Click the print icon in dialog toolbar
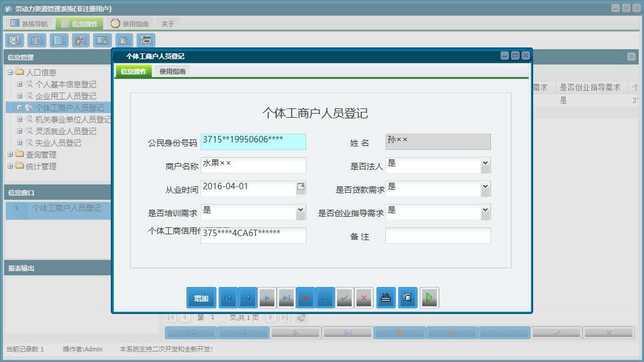This screenshot has height=362, width=644. pyautogui.click(x=385, y=298)
